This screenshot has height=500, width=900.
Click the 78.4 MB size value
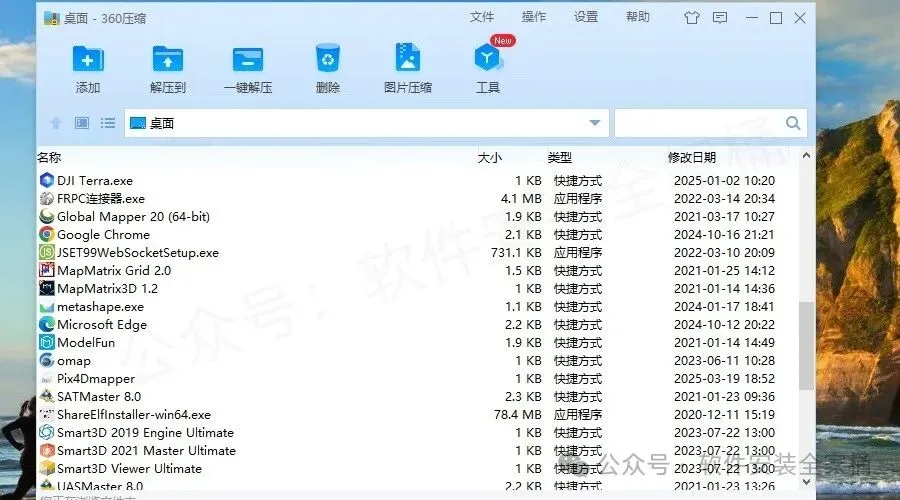pyautogui.click(x=518, y=414)
